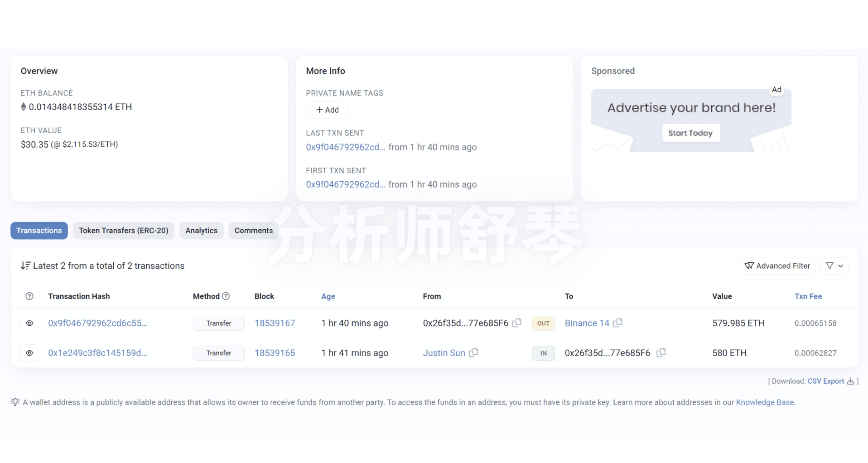
Task: Preview details of transaction 0x1e249c3f8c145159d via eye icon
Action: [29, 353]
